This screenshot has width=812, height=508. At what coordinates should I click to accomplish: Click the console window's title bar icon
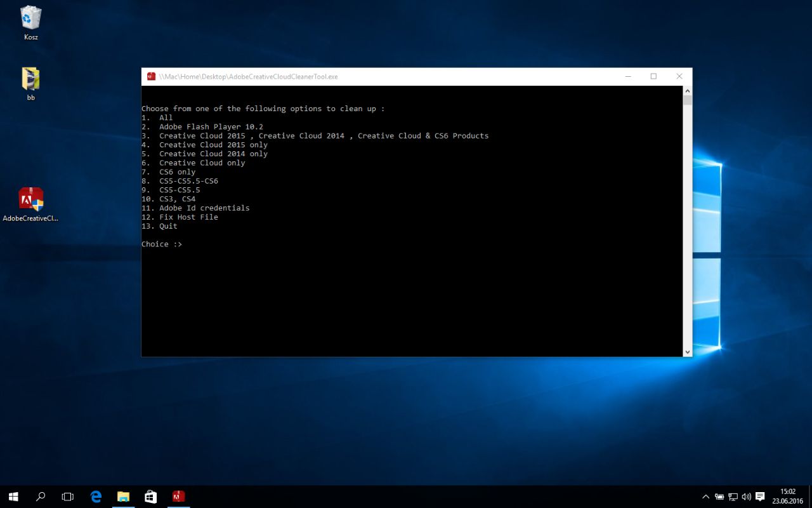point(151,76)
